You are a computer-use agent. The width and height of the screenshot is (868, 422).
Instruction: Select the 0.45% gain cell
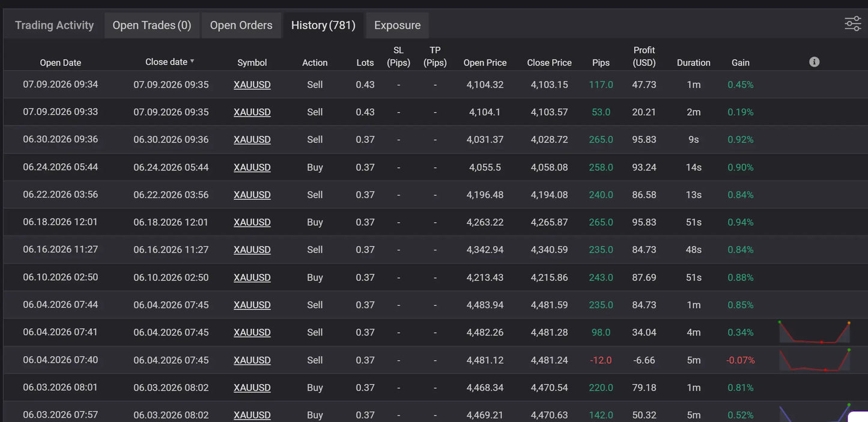740,85
